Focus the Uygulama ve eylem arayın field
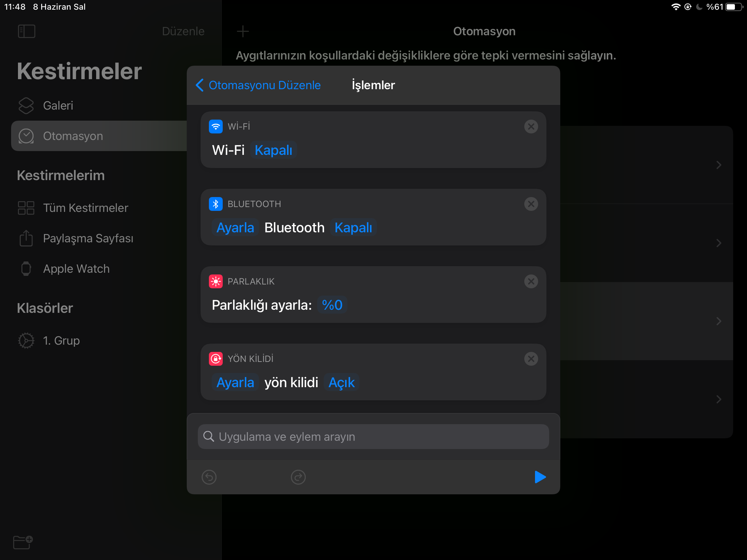This screenshot has width=747, height=560. pos(373,437)
